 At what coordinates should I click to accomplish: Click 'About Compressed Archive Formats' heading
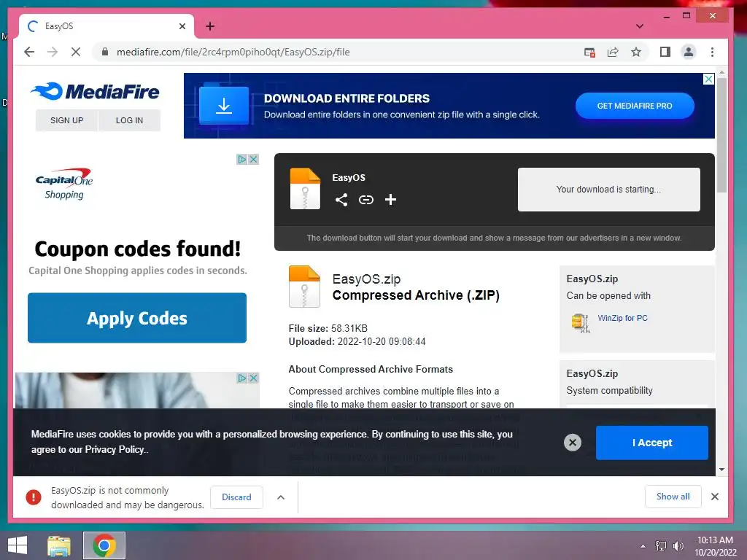(x=371, y=369)
